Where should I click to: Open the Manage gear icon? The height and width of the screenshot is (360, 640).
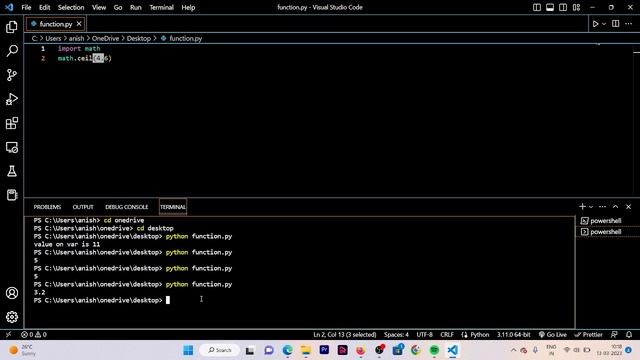[x=12, y=317]
